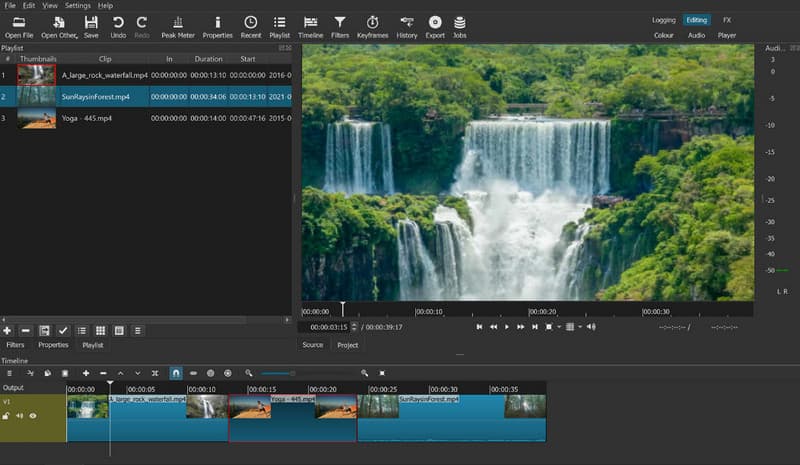Screen dimensions: 800x465
Task: Switch to the Project player tab
Action: (x=347, y=345)
